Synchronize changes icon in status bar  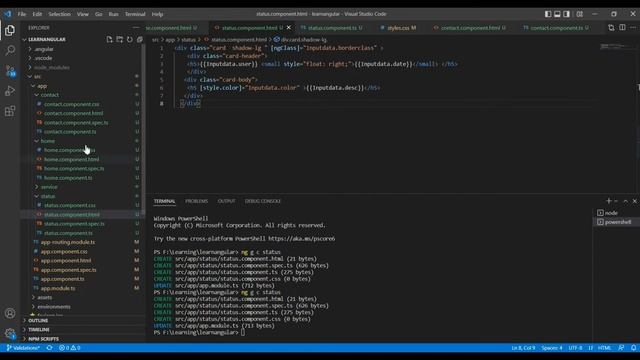49,348
